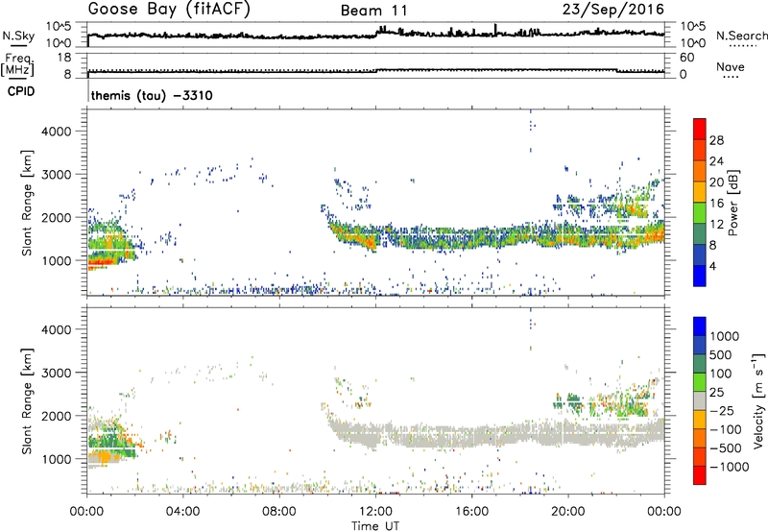768x532 pixels.
Task: Click the Freq. [MHz] axis label
Action: (17, 64)
